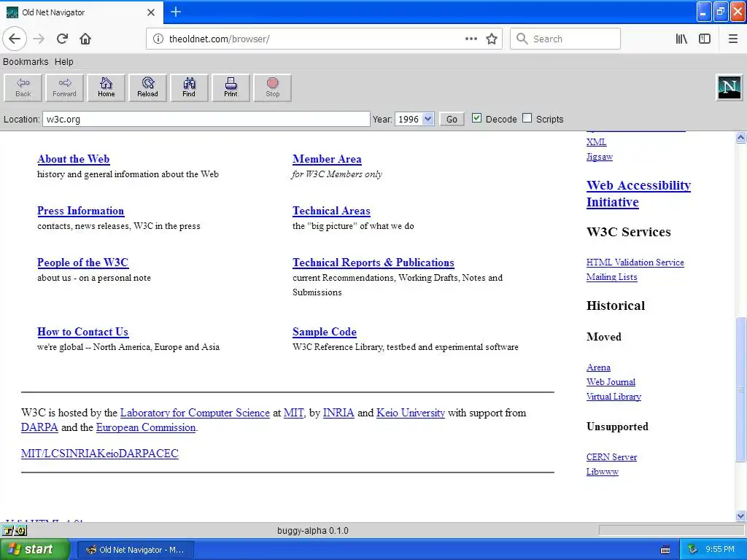The width and height of the screenshot is (747, 560).
Task: Open site information icon in address bar
Action: tap(158, 39)
